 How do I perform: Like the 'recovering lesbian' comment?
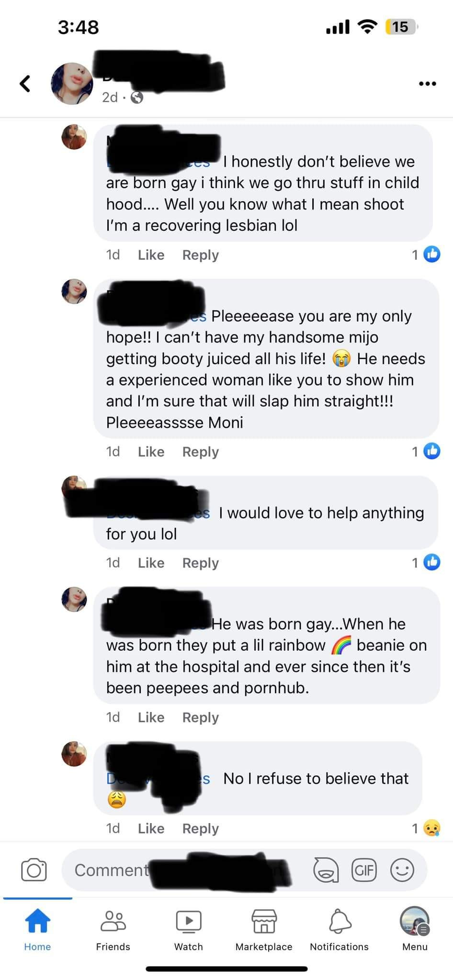(151, 255)
